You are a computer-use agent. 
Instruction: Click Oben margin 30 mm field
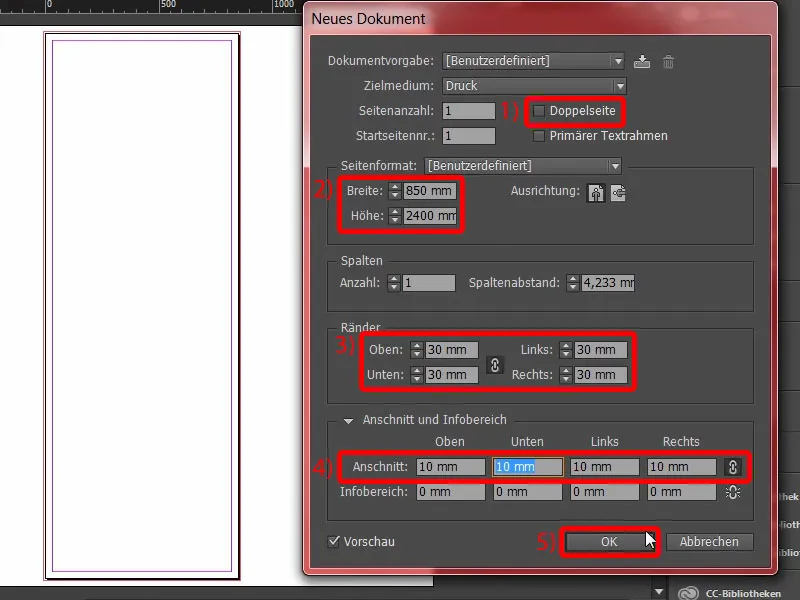click(452, 349)
